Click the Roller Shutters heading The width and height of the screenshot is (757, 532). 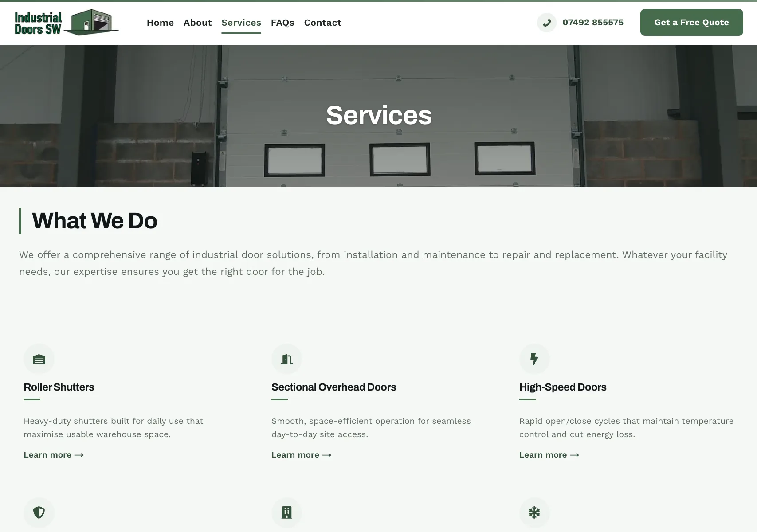pos(59,387)
